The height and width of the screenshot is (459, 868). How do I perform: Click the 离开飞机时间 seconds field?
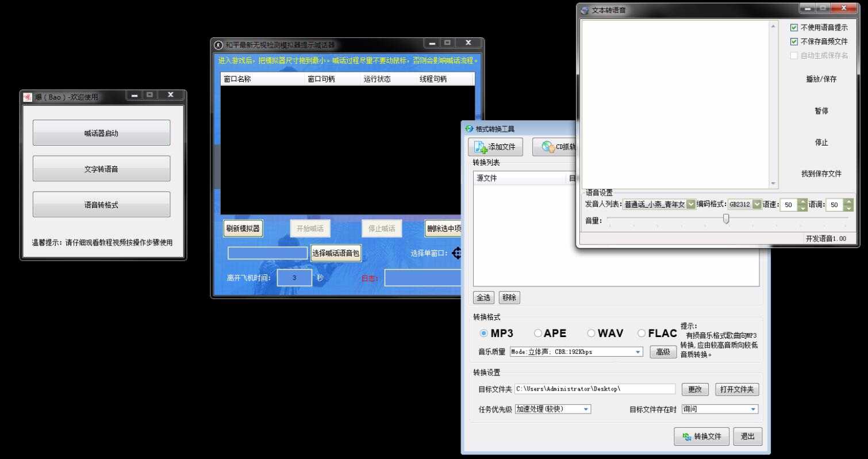click(294, 278)
